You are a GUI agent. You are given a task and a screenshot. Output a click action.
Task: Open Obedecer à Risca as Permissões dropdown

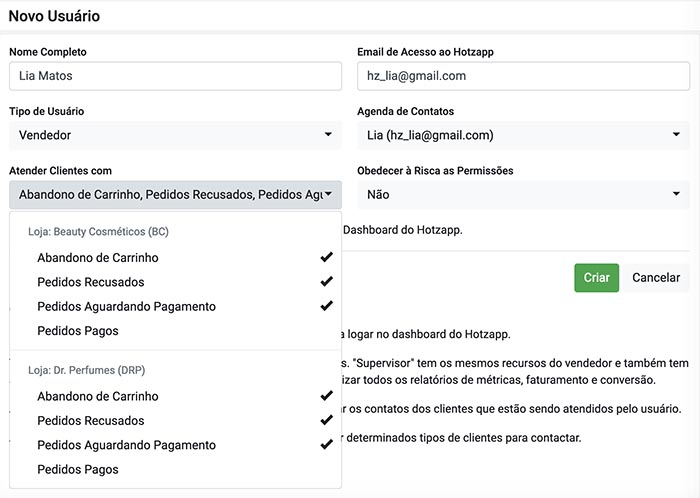click(523, 195)
